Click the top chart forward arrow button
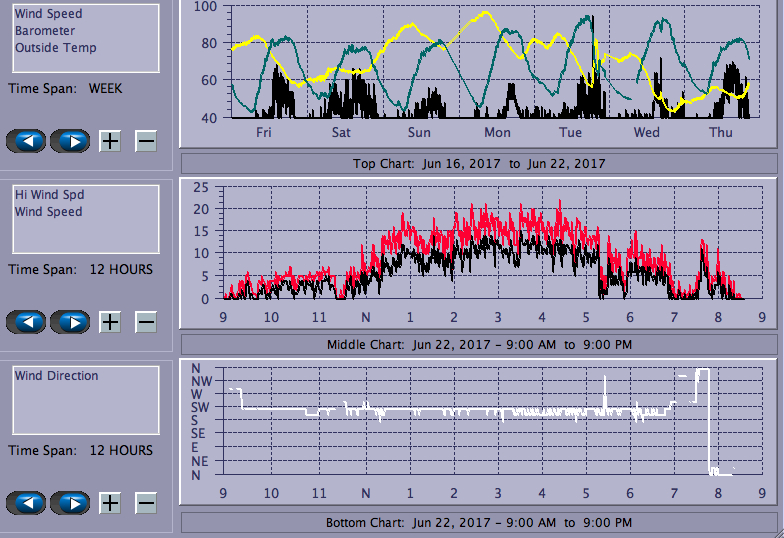 70,141
